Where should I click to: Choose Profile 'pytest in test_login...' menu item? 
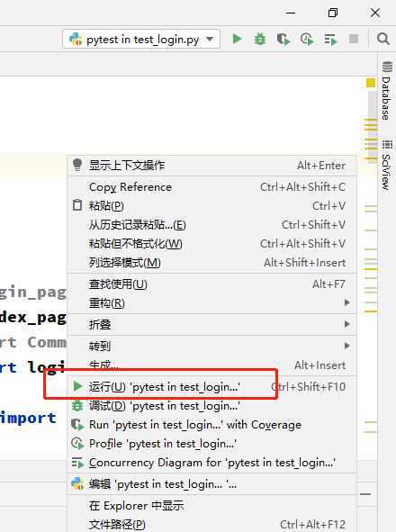tap(211, 444)
